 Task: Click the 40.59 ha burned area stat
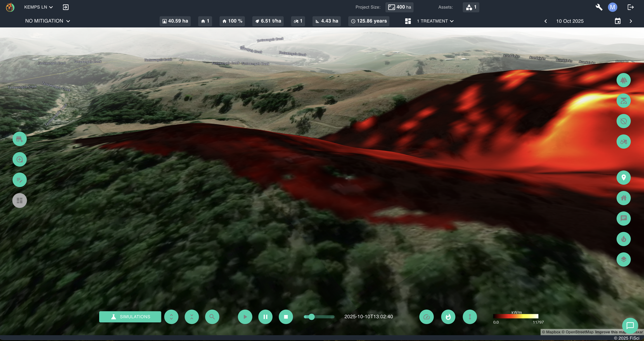pos(175,21)
